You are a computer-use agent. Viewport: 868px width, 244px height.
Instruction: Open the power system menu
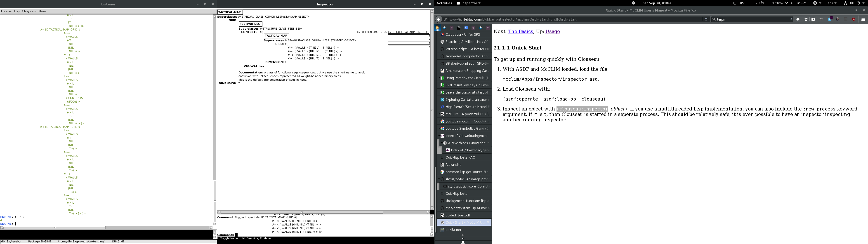pos(860,3)
